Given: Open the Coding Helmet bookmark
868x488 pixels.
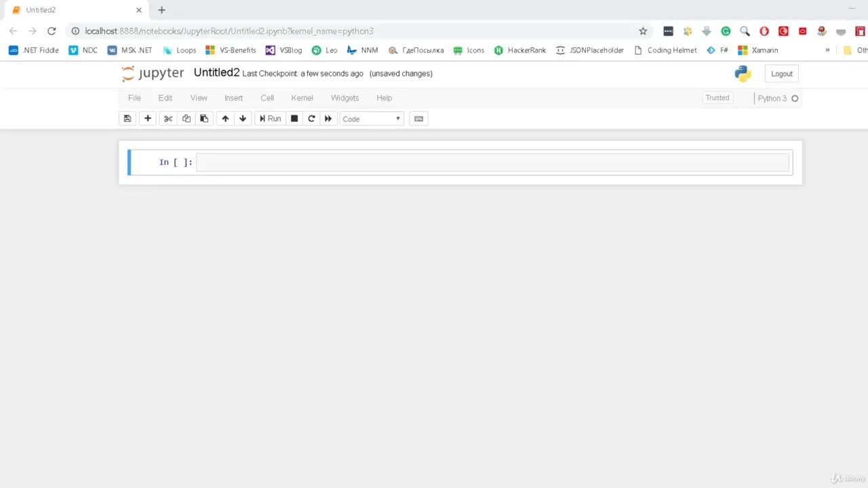Looking at the screenshot, I should coord(665,50).
